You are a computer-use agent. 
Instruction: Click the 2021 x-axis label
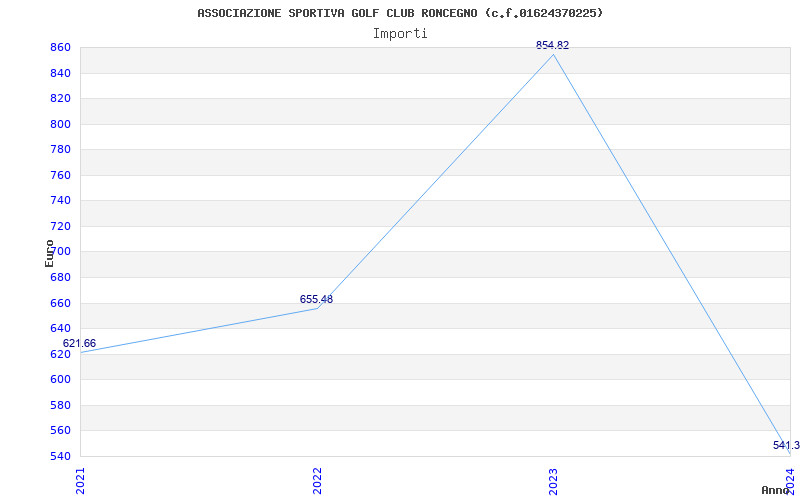80,481
